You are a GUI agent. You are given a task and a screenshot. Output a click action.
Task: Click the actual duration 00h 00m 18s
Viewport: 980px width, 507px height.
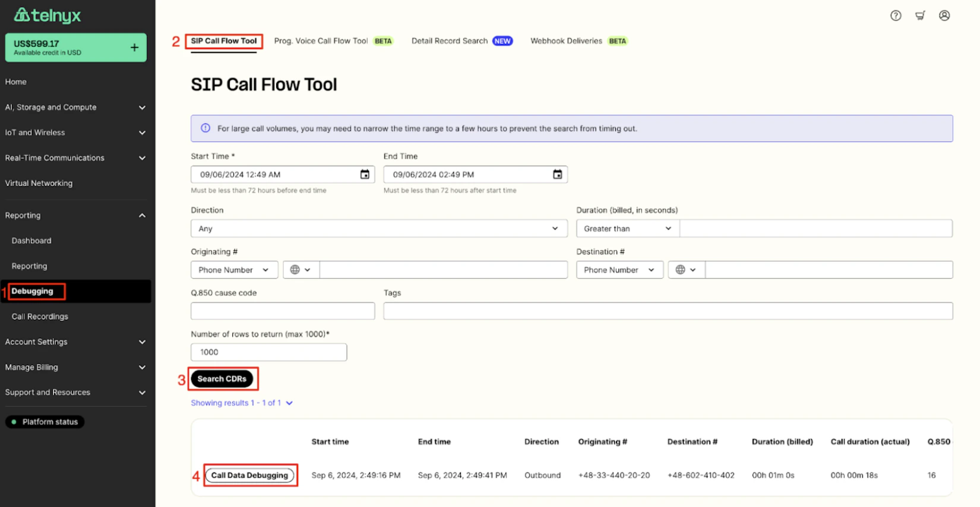point(854,475)
